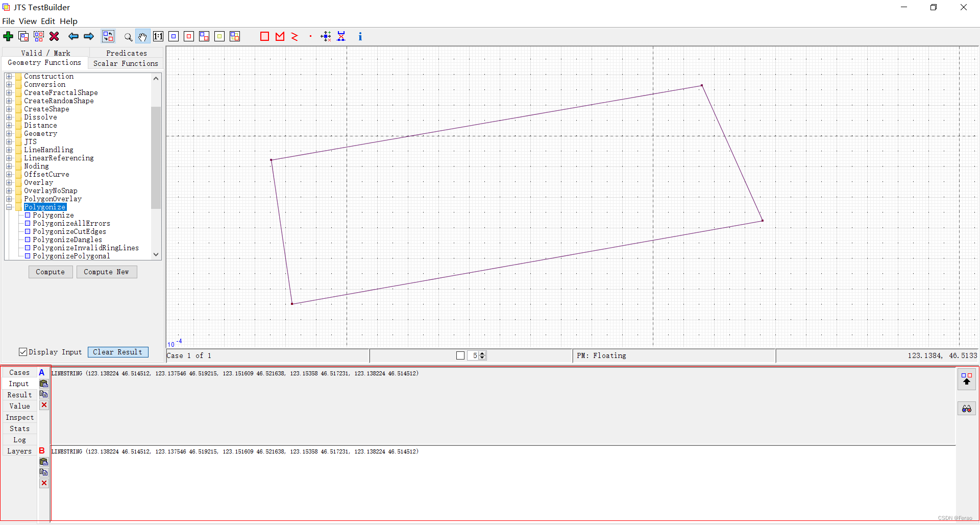Screen dimensions: 980x525
Task: Expand the Construction tree node
Action: (9, 77)
